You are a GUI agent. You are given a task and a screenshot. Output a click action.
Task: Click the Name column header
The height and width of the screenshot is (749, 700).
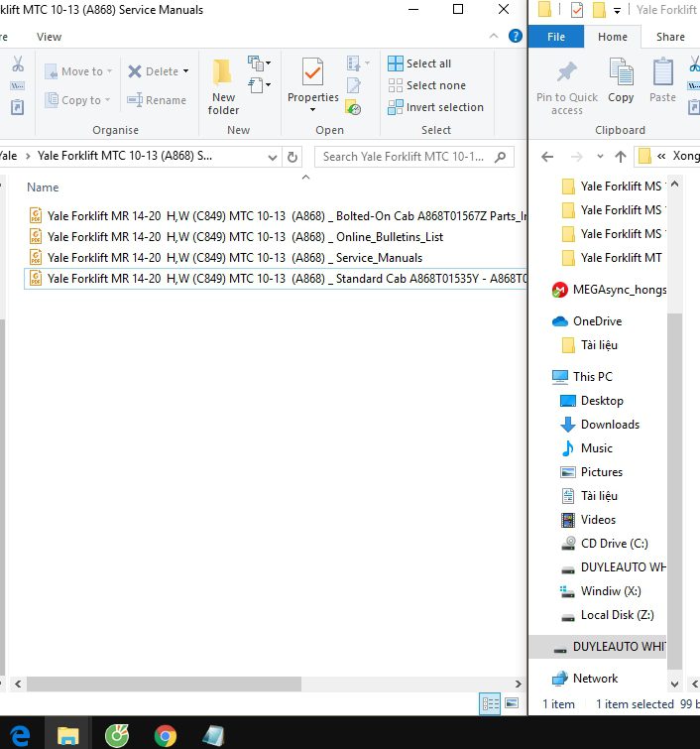(x=43, y=187)
